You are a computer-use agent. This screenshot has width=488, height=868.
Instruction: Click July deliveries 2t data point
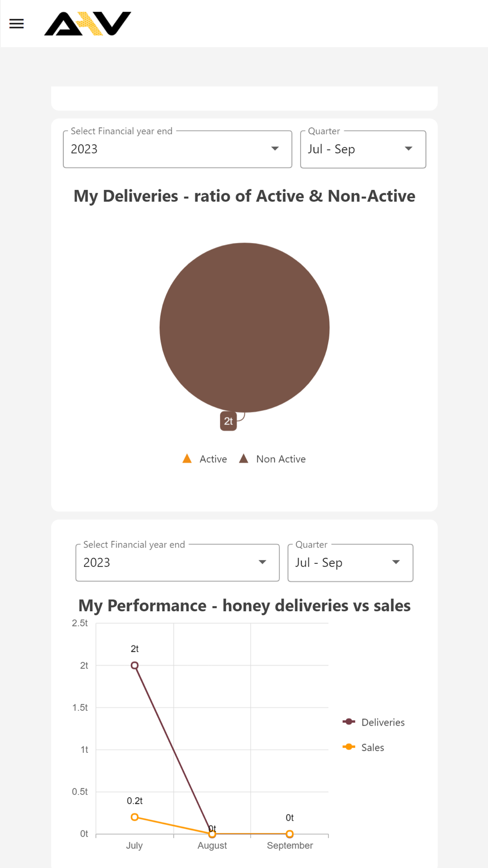[135, 665]
